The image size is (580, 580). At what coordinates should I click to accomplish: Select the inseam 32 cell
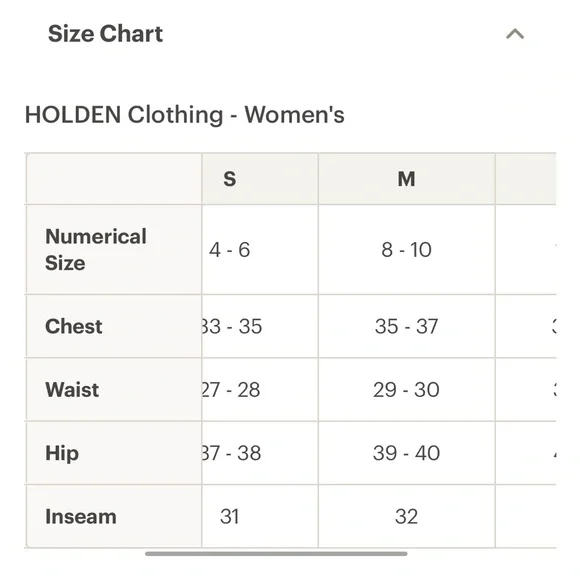tap(407, 516)
